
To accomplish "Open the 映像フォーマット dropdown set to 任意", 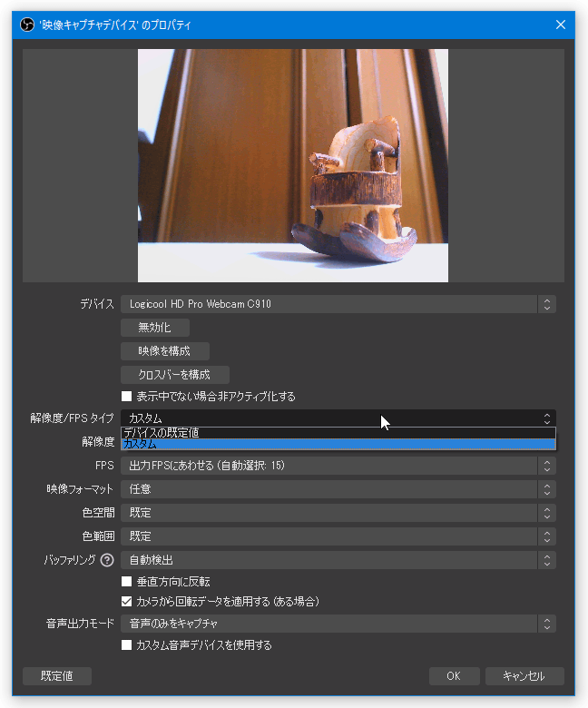I will point(338,489).
